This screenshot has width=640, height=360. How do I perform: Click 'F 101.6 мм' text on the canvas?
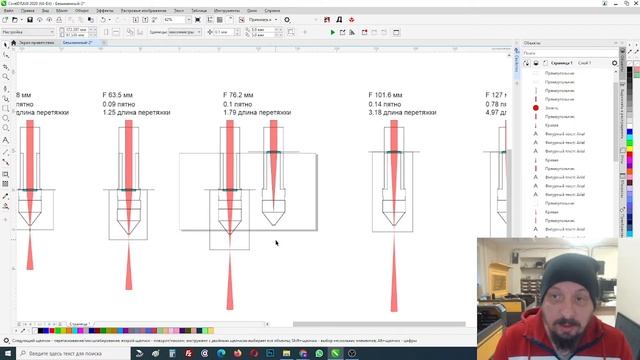[385, 95]
